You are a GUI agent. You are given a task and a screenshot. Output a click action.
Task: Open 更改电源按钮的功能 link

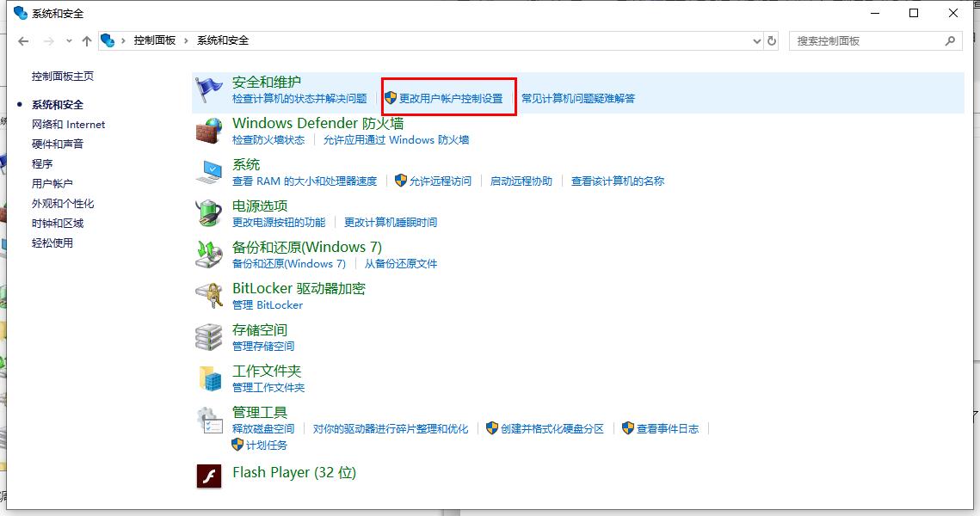tap(279, 223)
